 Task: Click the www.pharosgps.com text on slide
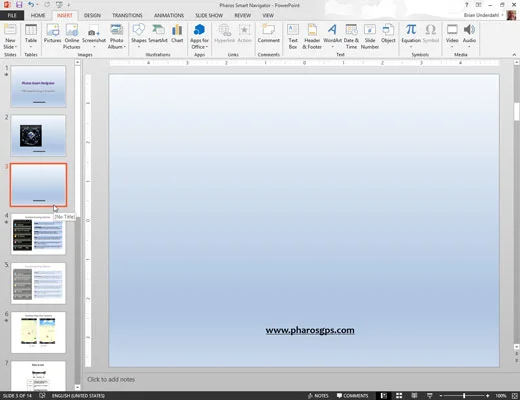click(310, 330)
